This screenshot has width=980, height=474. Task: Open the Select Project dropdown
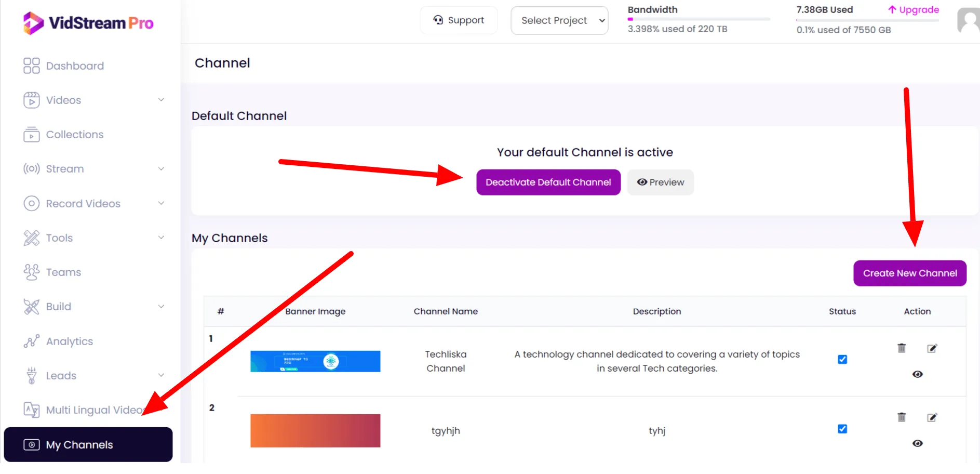(559, 21)
